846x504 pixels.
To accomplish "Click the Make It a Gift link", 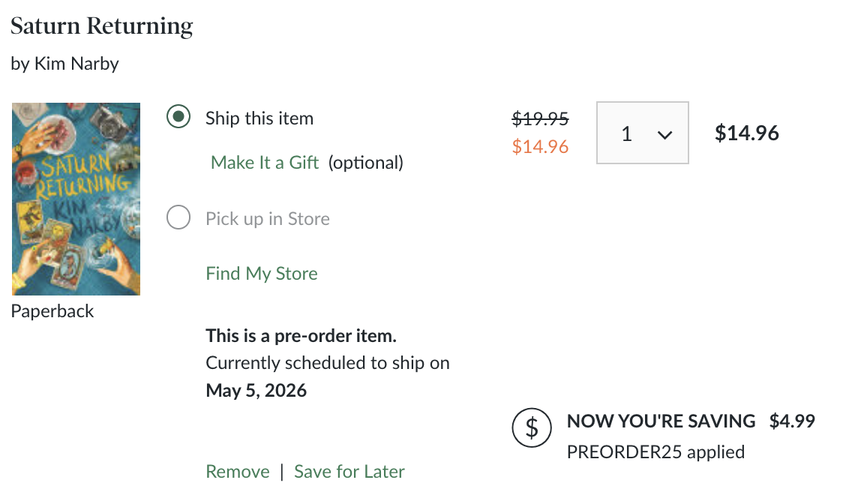I will pos(265,163).
